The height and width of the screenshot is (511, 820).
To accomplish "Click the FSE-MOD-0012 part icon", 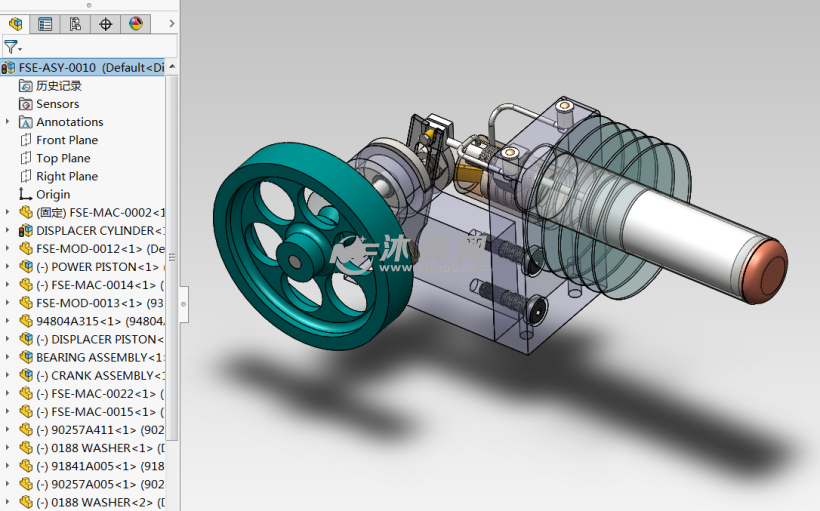I will point(26,248).
